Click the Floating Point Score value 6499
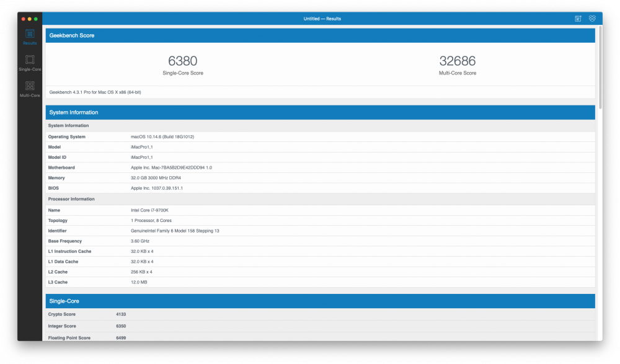The width and height of the screenshot is (620, 364). click(121, 338)
